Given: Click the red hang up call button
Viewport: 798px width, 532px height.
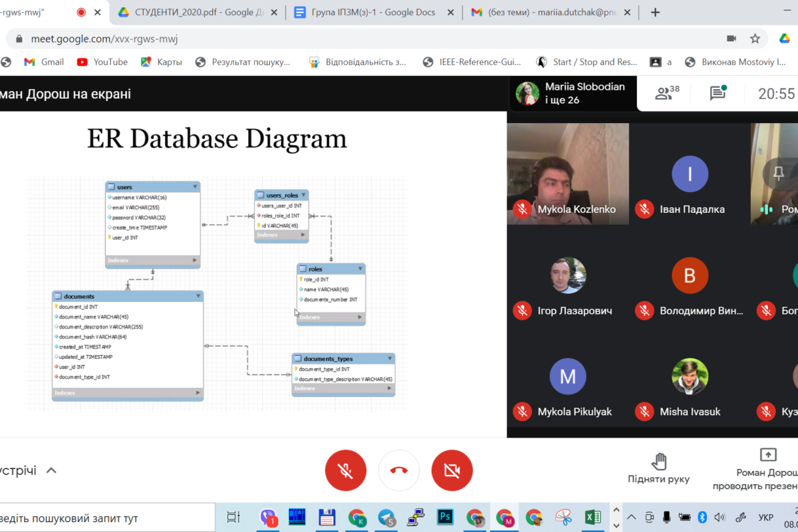Looking at the screenshot, I should pyautogui.click(x=399, y=470).
